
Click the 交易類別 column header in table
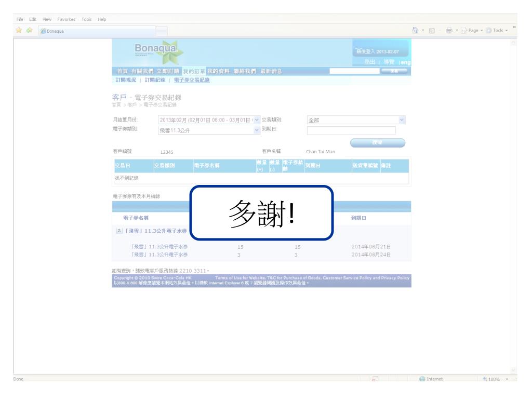(x=165, y=166)
